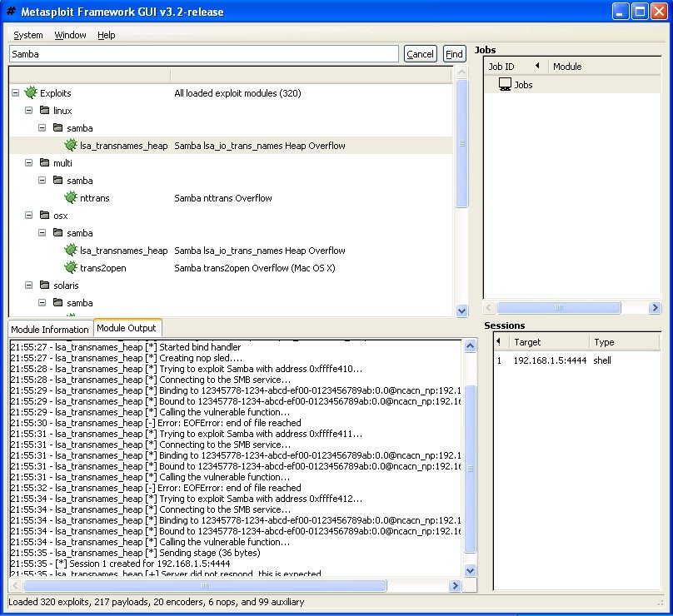Click the bug icon of osx lsa_transnames_heap
This screenshot has height=616, width=673.
(x=71, y=250)
